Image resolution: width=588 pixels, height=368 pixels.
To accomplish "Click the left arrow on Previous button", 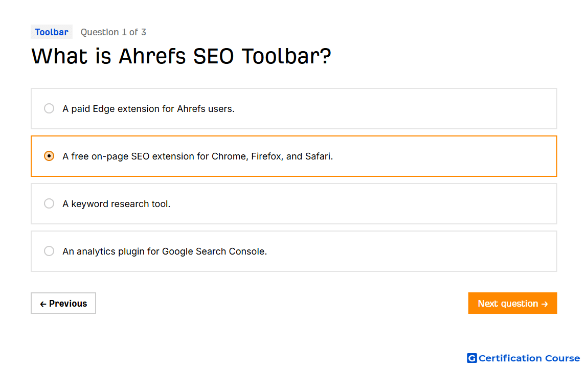I will tap(43, 304).
